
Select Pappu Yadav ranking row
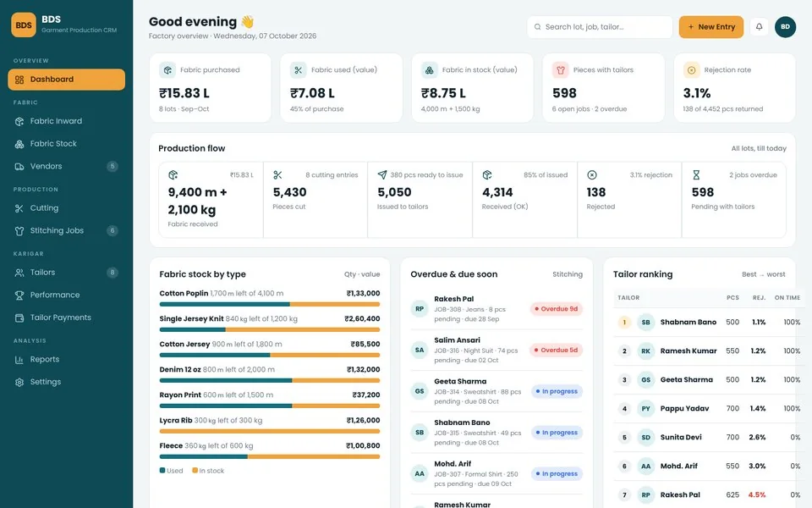(x=709, y=408)
